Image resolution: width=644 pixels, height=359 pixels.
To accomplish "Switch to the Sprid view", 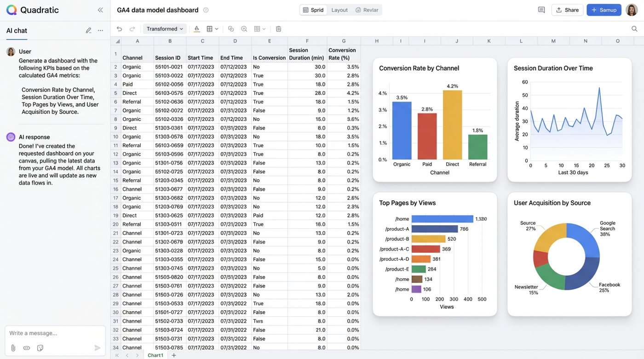I will pyautogui.click(x=313, y=10).
